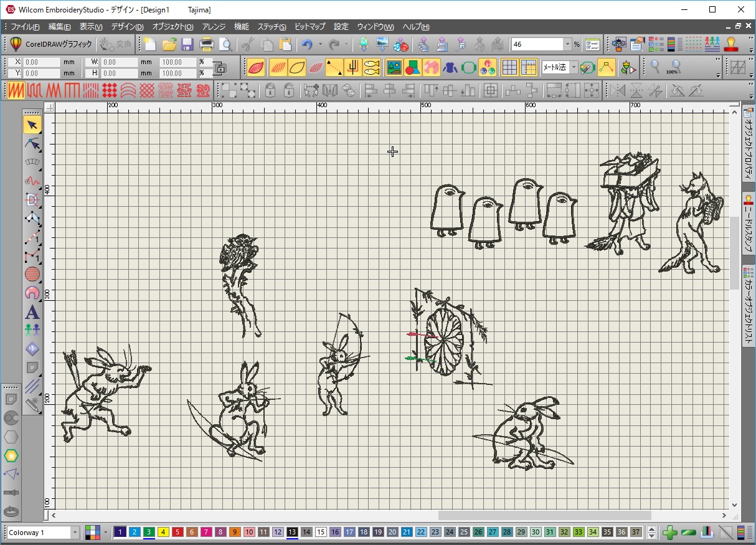
Task: Click the Lock padlock icon
Action: pos(270,90)
